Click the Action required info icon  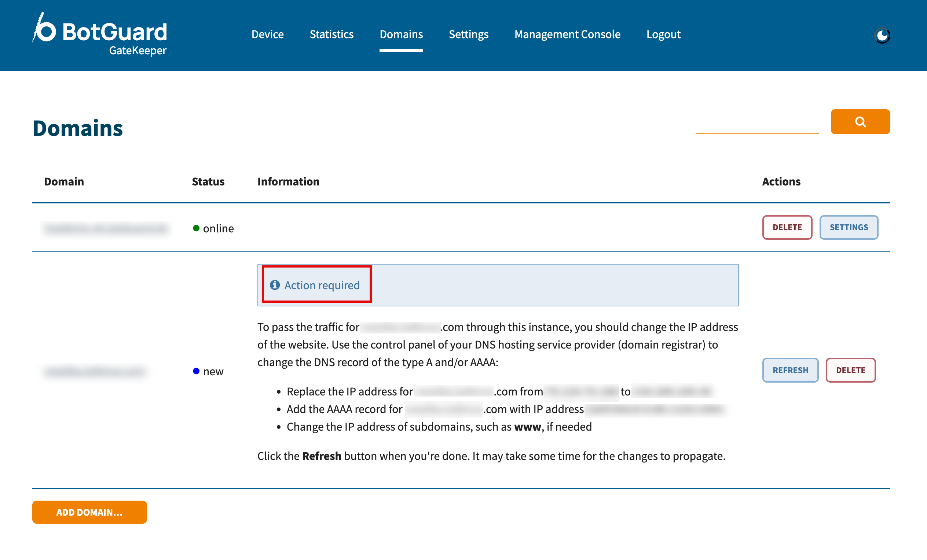pyautogui.click(x=275, y=285)
